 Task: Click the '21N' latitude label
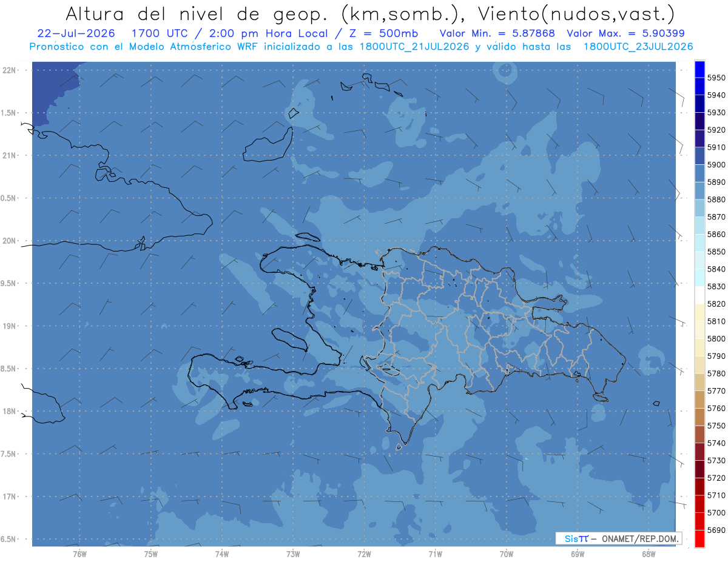[x=9, y=155]
